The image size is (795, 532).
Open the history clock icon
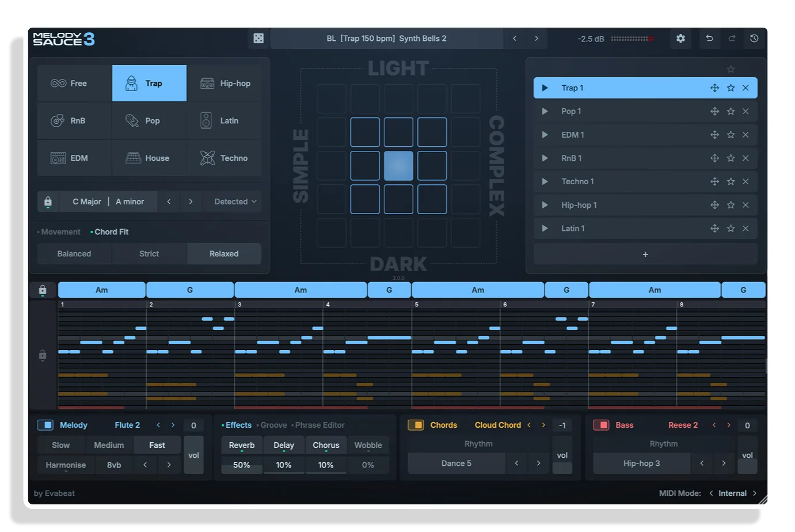click(754, 39)
